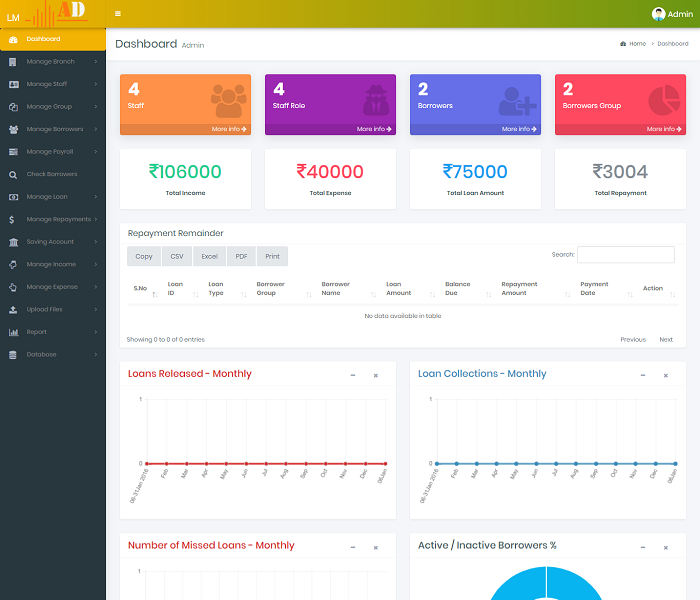Minimize the Loan Collections - Monthly panel
Screen dimensions: 700x600
643,375
